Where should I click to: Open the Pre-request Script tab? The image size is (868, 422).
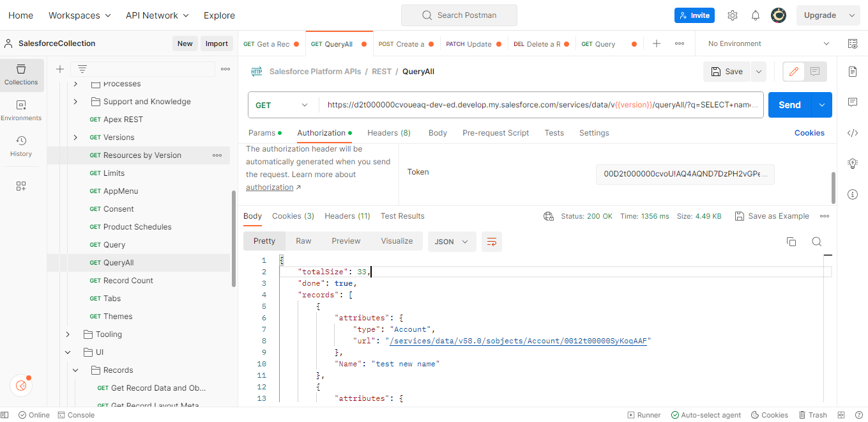click(x=496, y=133)
